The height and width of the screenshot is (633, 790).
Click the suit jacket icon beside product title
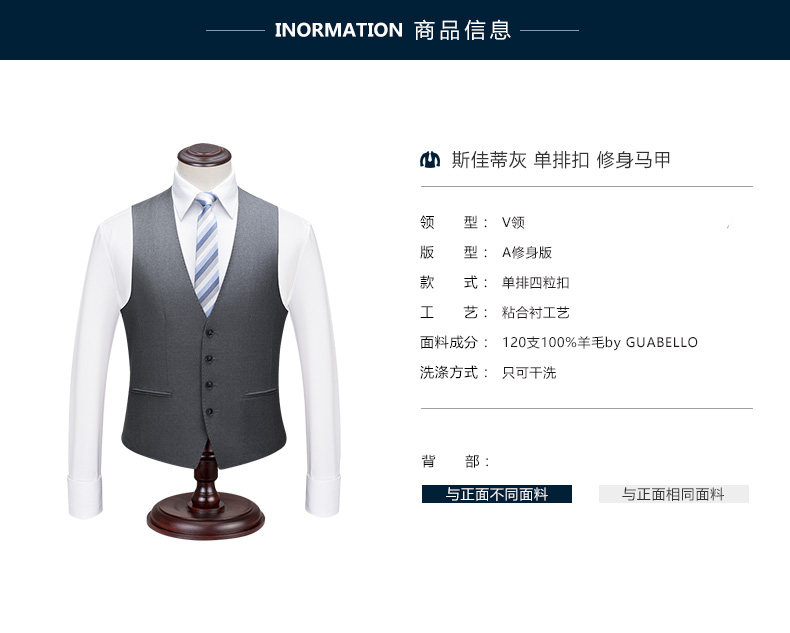(x=430, y=160)
